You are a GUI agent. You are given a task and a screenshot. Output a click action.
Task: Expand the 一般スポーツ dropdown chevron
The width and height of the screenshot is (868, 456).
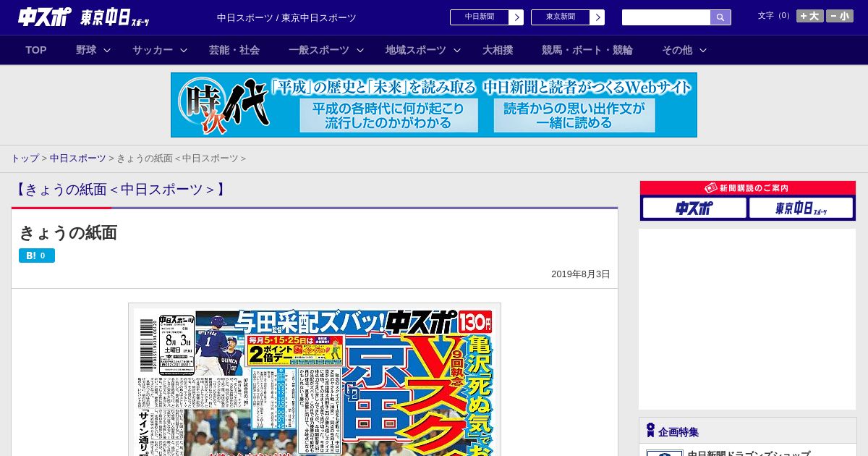coord(360,50)
